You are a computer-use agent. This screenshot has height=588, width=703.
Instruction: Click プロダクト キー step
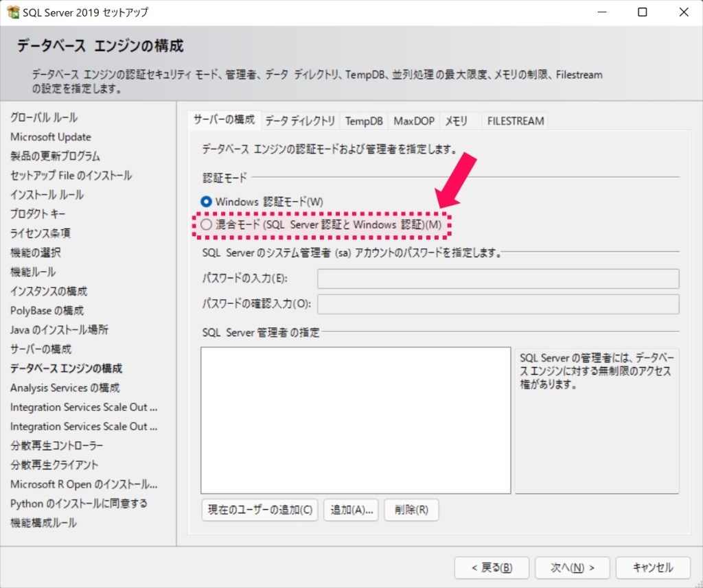[38, 214]
